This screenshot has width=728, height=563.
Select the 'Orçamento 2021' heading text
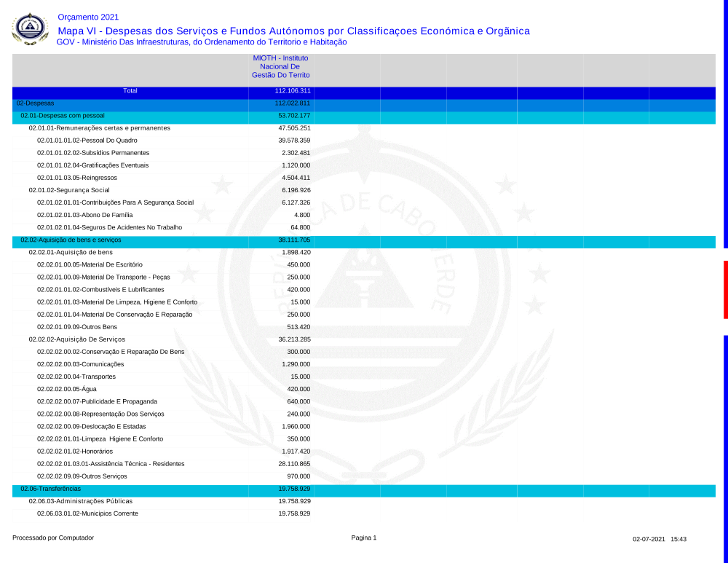click(87, 17)
